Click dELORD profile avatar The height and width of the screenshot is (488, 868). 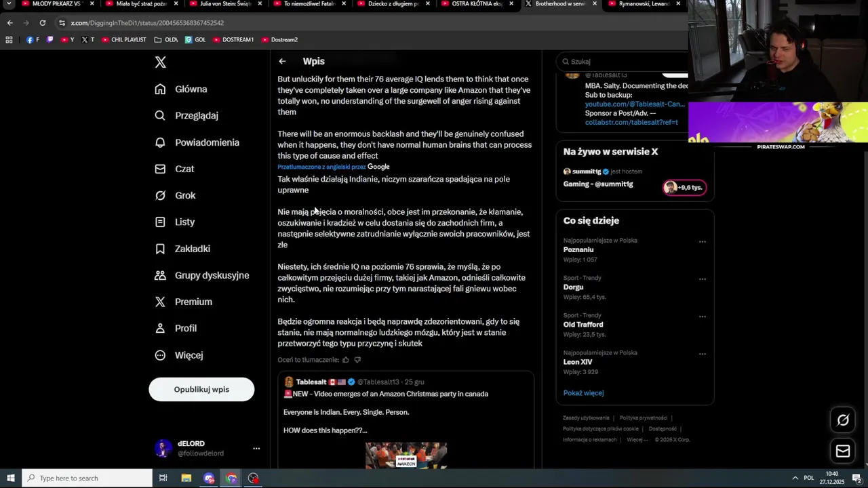click(163, 449)
